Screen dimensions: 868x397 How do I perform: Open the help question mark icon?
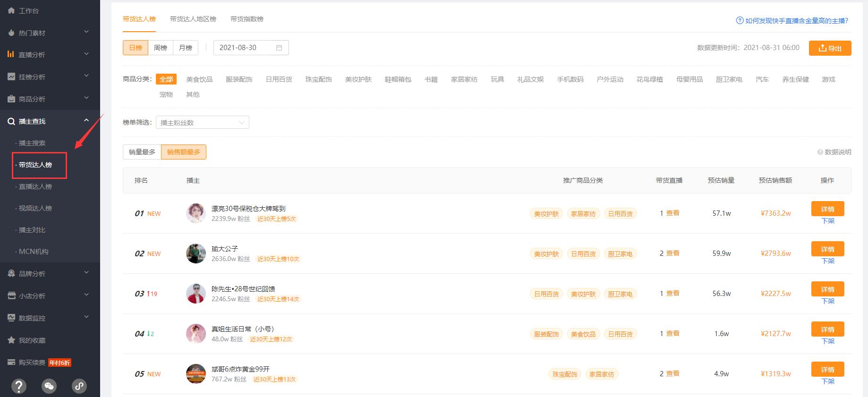click(x=18, y=386)
